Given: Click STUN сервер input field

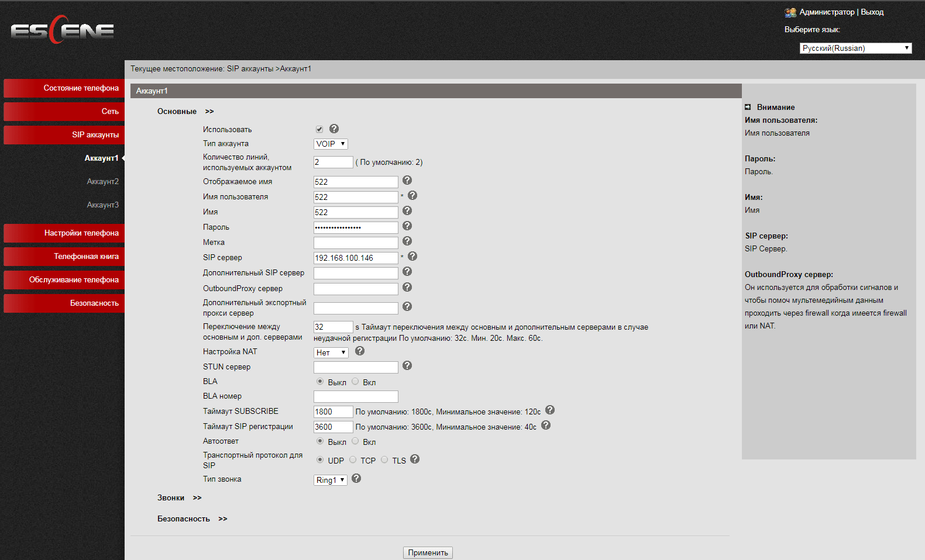Looking at the screenshot, I should click(356, 367).
